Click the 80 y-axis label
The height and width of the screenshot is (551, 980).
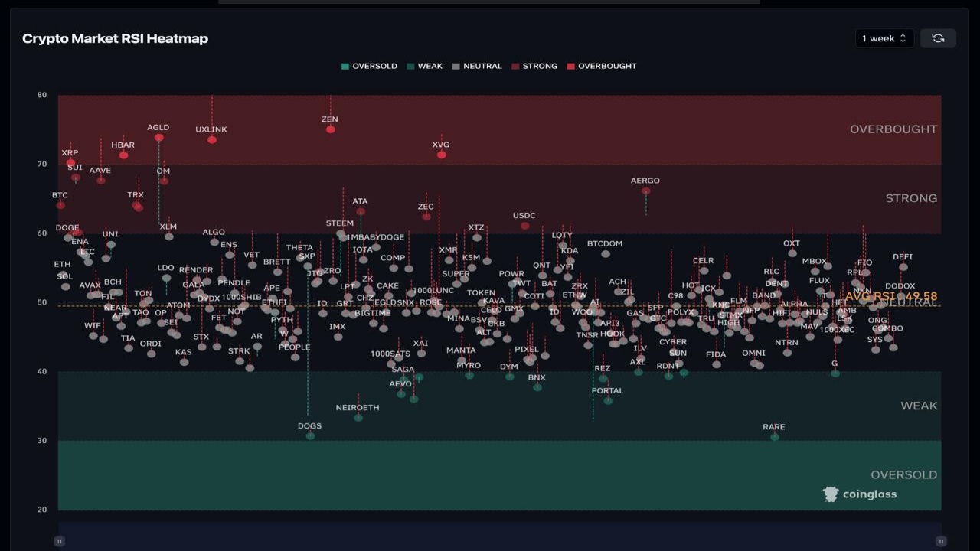click(41, 95)
